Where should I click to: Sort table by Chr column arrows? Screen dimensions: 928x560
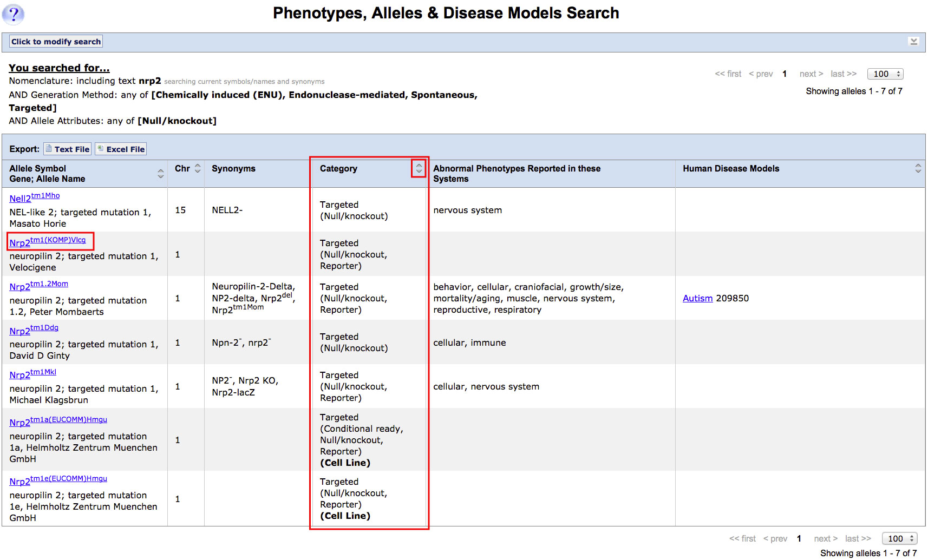(198, 169)
